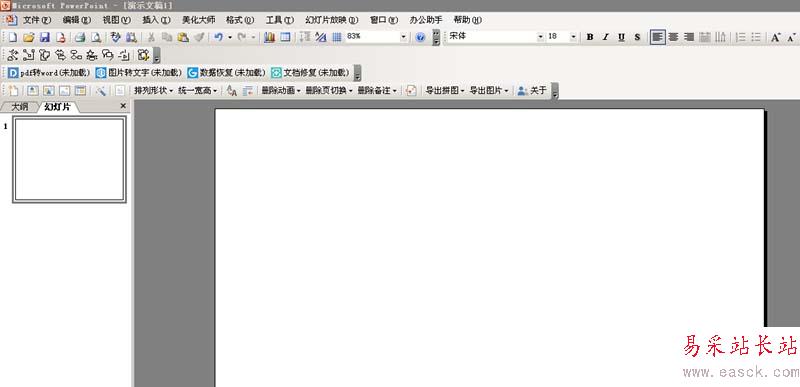Image resolution: width=800 pixels, height=387 pixels.
Task: Open the 视图 menu
Action: 116,20
